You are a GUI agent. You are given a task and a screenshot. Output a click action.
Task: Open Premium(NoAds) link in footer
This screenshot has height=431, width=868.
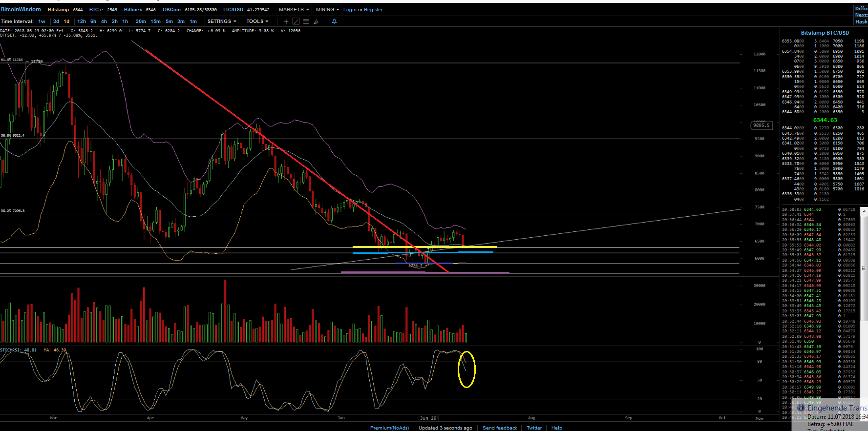click(389, 428)
